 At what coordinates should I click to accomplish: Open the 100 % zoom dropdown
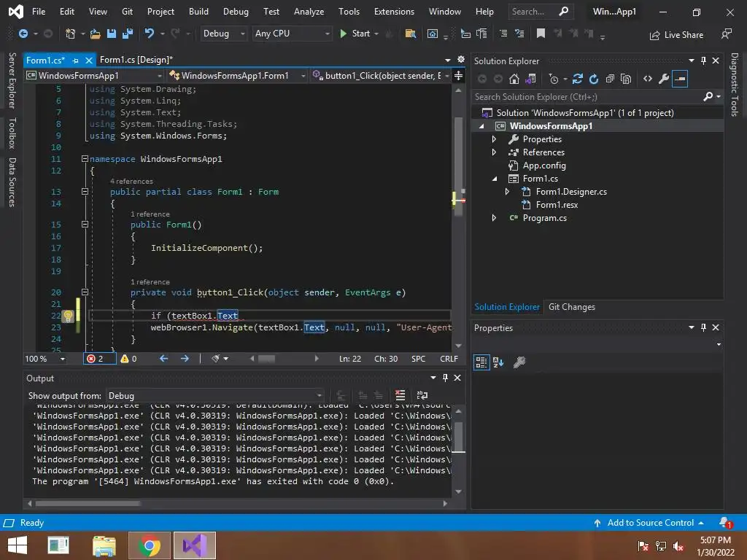click(45, 359)
